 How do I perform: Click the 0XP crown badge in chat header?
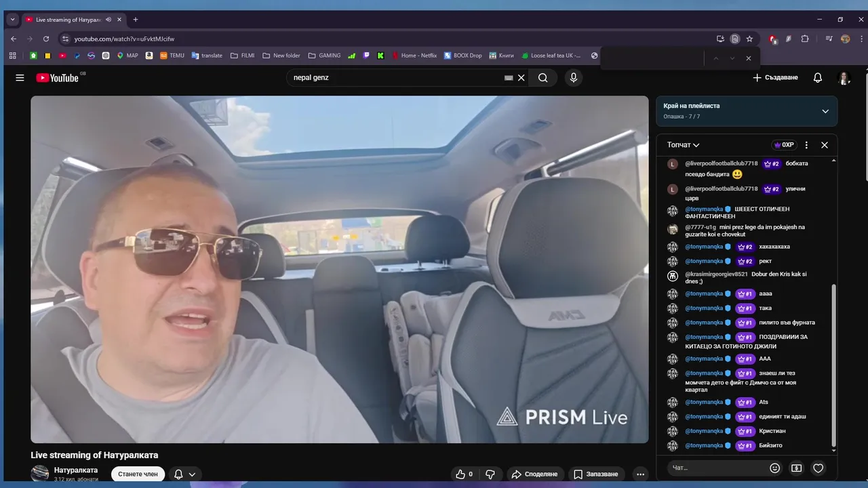click(x=784, y=145)
